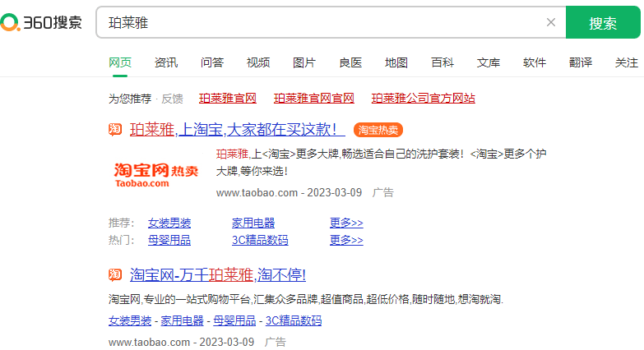Click the 360搜索 logo
This screenshot has width=644, height=350.
click(41, 22)
